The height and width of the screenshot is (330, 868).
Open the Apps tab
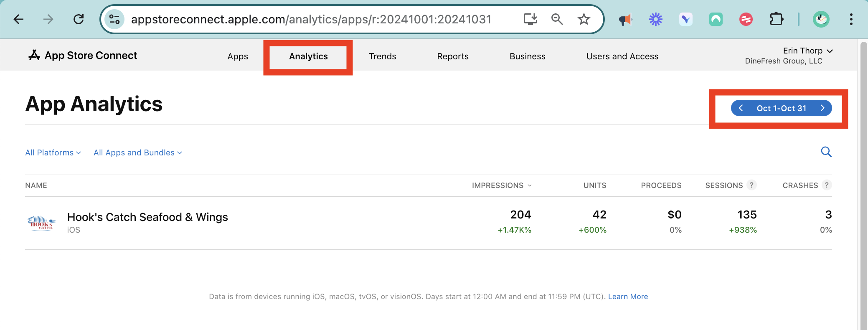[x=238, y=56]
